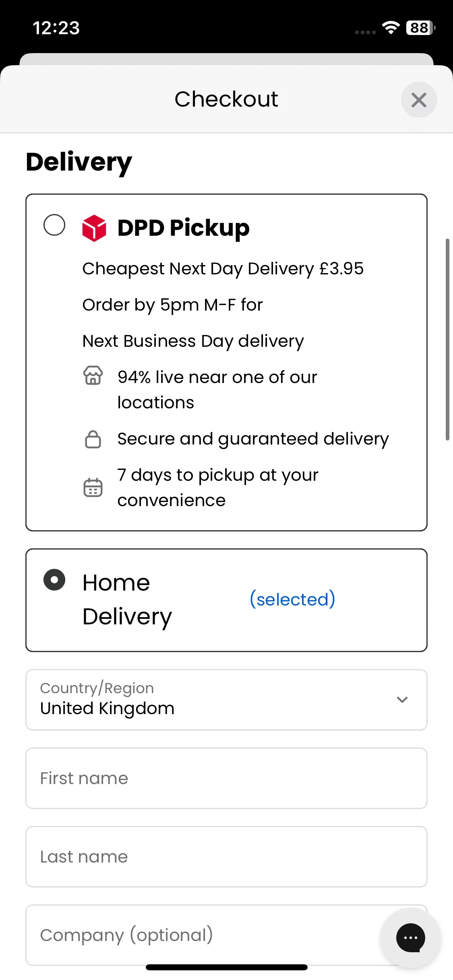Tap the red DPD cube logo
This screenshot has width=453, height=980.
tap(94, 228)
